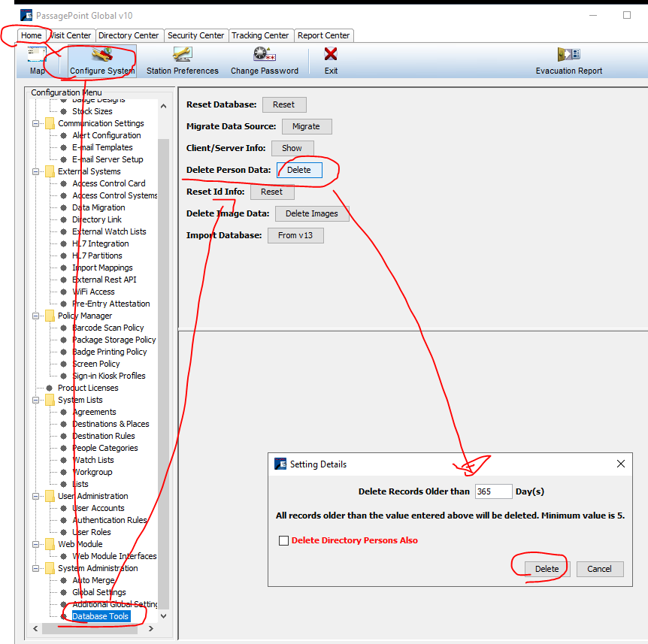Viewport: 648px width, 644px height.
Task: Click the tree horizontal scrollbar right arrow
Action: coord(151,629)
